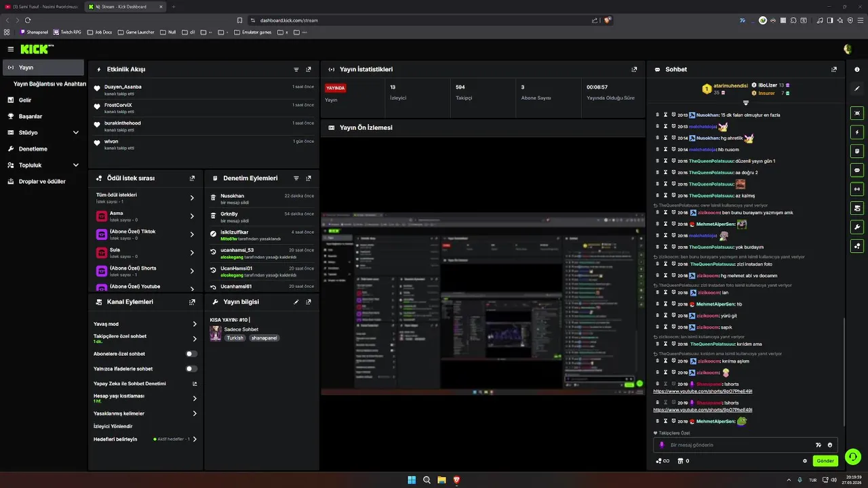Filter the Etkinlik Akışı panel
The image size is (868, 488).
296,69
